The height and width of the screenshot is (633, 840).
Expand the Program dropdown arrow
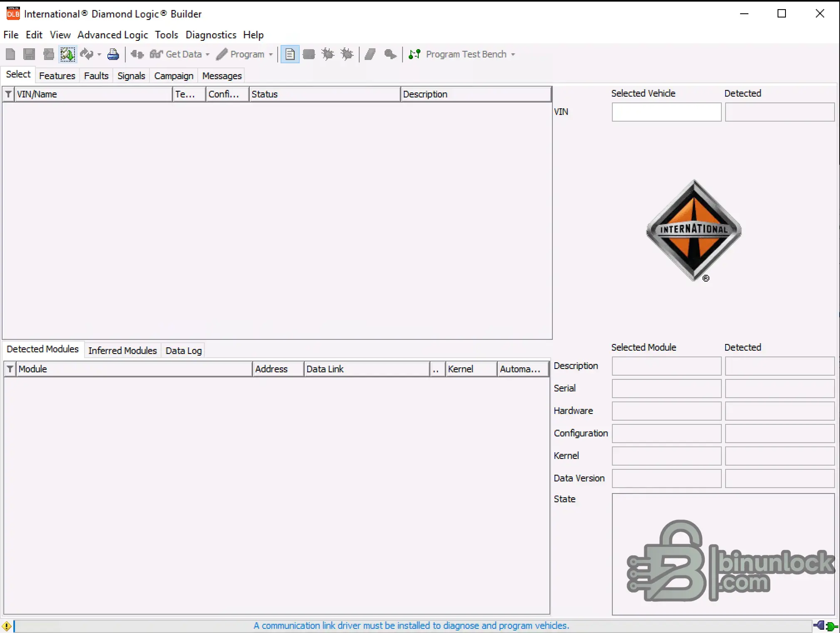[x=271, y=55]
